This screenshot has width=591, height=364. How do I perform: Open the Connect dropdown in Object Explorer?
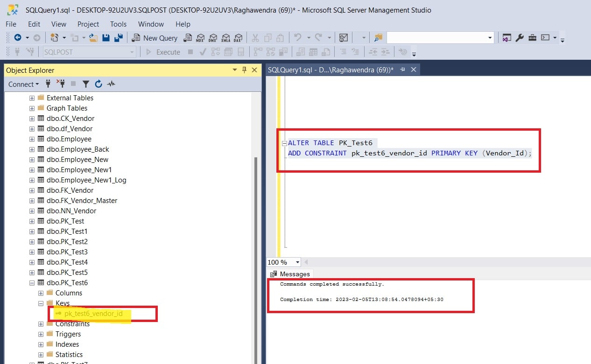(23, 84)
